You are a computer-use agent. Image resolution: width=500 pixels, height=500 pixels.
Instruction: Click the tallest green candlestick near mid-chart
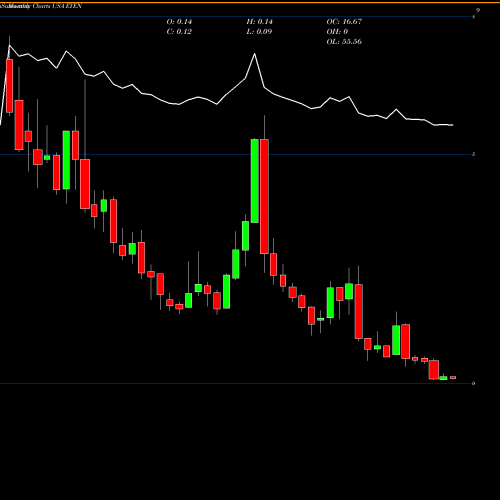point(255,181)
